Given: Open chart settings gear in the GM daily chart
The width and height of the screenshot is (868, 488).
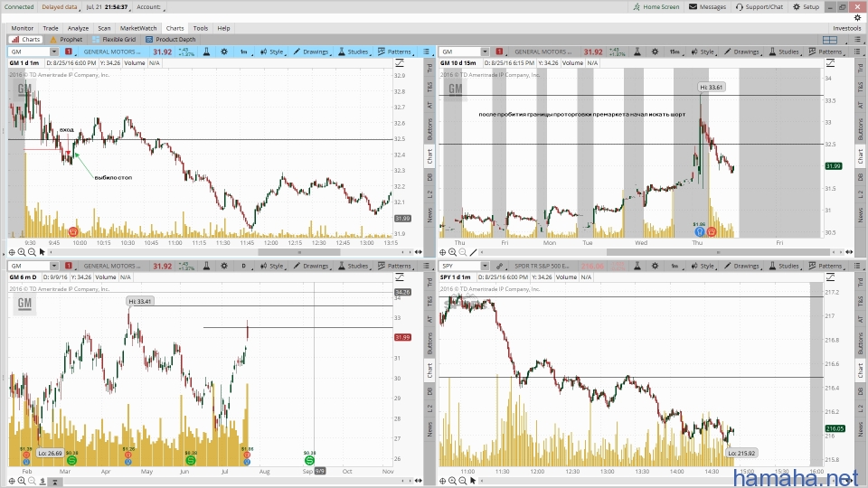Looking at the screenshot, I should tap(224, 266).
